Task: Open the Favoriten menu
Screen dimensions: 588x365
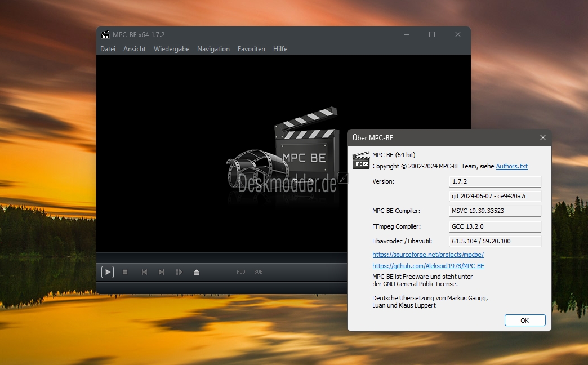Action: pos(251,49)
